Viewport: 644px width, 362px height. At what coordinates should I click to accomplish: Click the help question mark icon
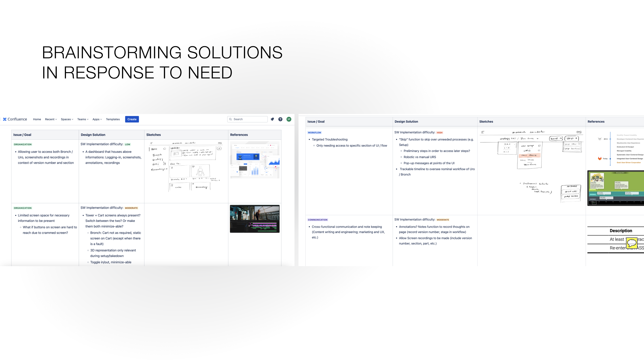[x=280, y=119]
